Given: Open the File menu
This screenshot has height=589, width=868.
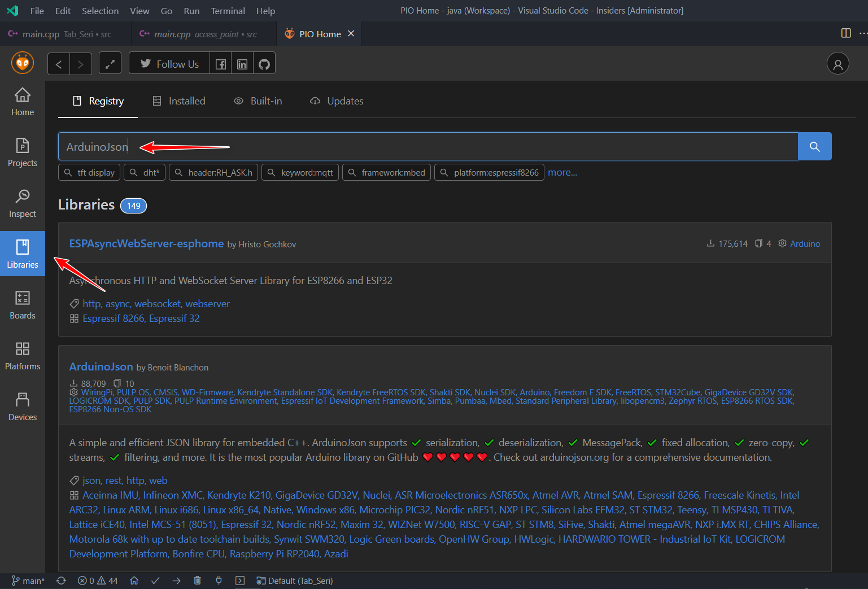Looking at the screenshot, I should coord(37,11).
